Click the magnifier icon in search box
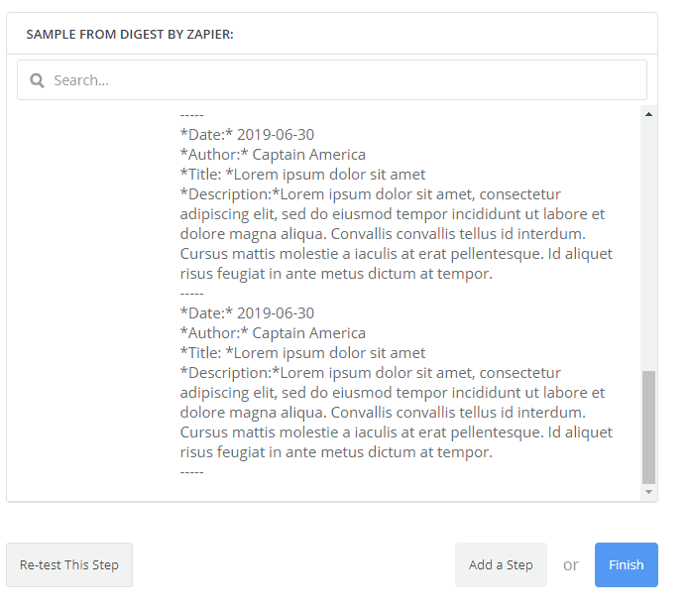The image size is (690, 616). pos(37,80)
